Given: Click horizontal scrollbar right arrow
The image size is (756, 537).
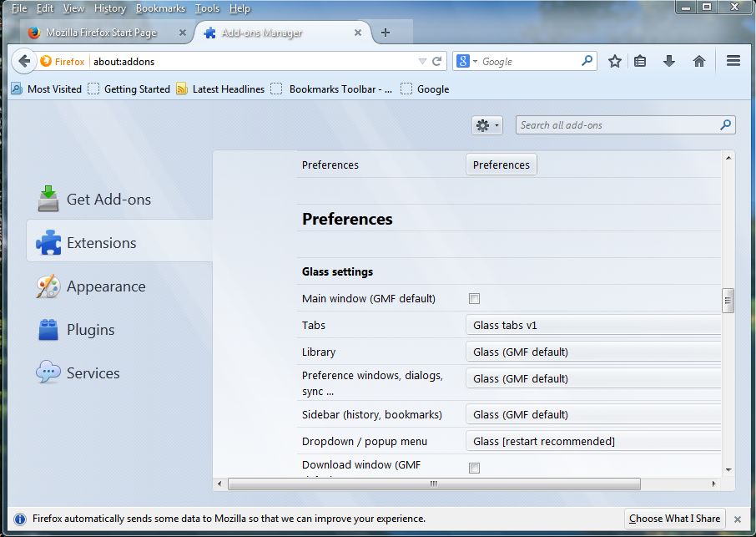Looking at the screenshot, I should (713, 484).
